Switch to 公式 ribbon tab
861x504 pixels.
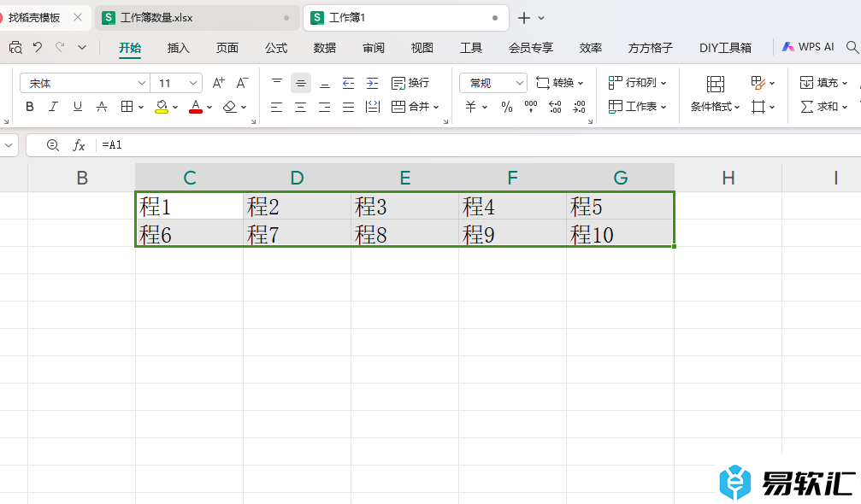275,48
